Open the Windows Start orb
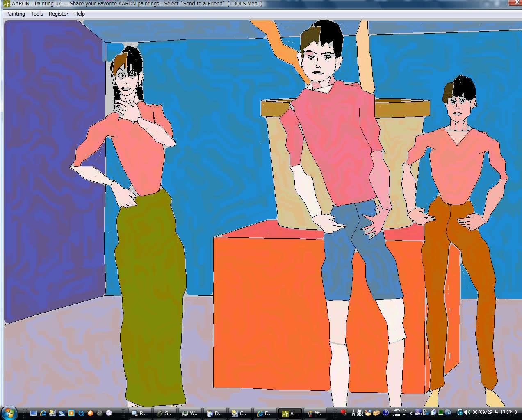Image resolution: width=522 pixels, height=420 pixels. point(9,413)
